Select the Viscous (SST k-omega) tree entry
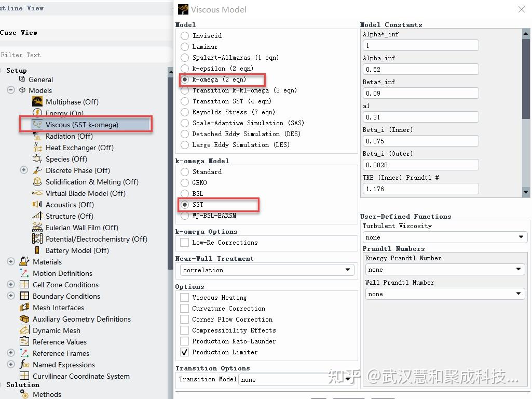 (x=82, y=125)
